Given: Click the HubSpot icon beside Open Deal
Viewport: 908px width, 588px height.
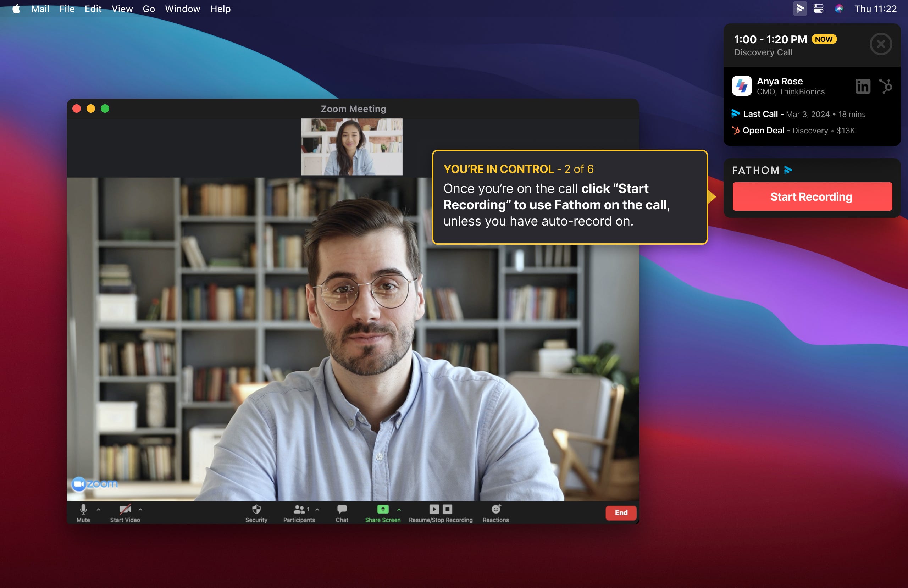Looking at the screenshot, I should coord(736,131).
